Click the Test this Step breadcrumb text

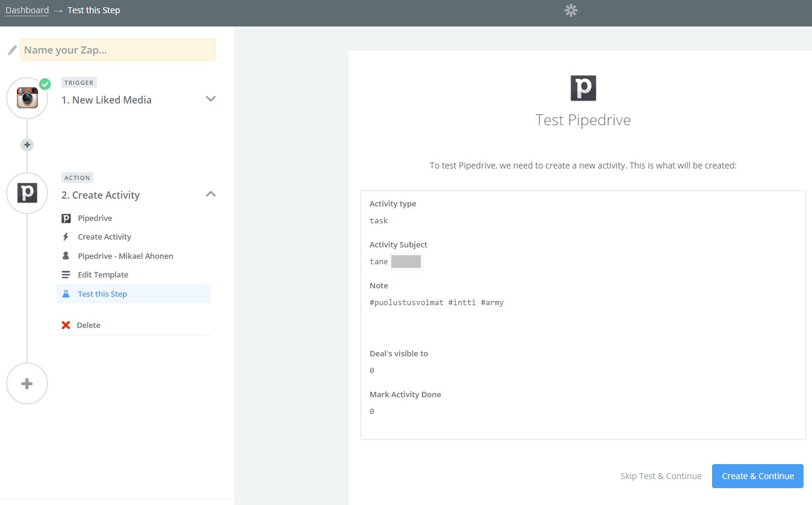pos(94,10)
